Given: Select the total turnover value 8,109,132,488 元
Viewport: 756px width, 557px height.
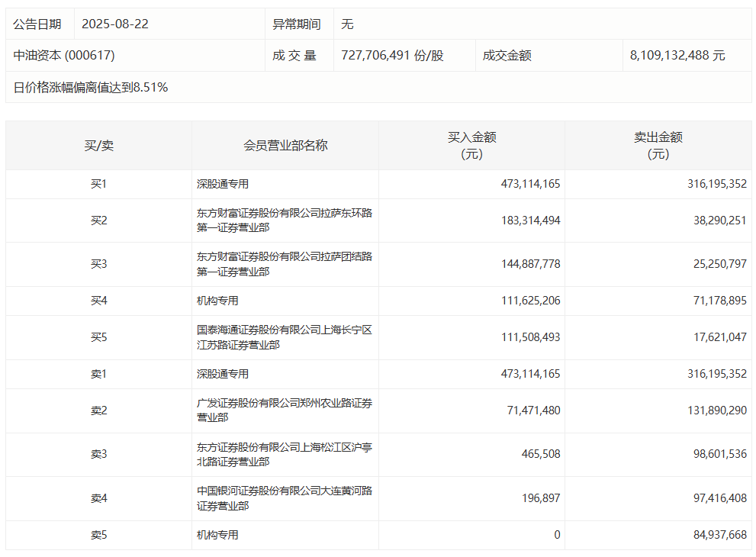Looking at the screenshot, I should point(677,56).
